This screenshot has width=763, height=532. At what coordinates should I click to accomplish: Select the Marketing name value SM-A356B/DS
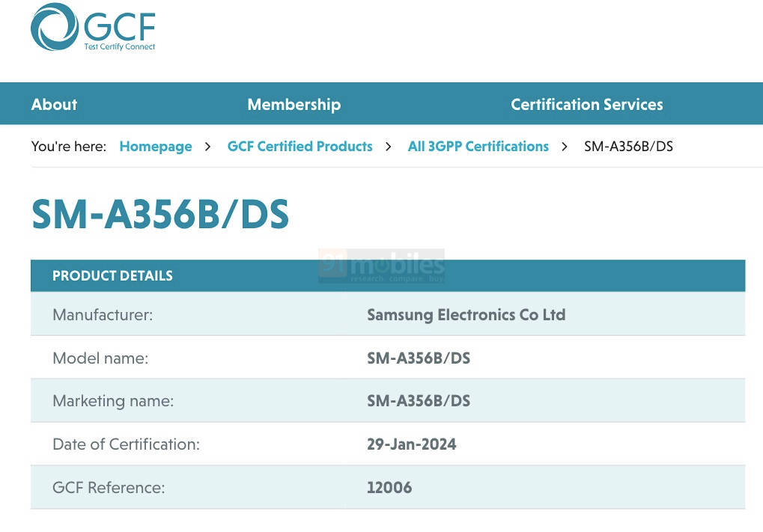pos(419,401)
